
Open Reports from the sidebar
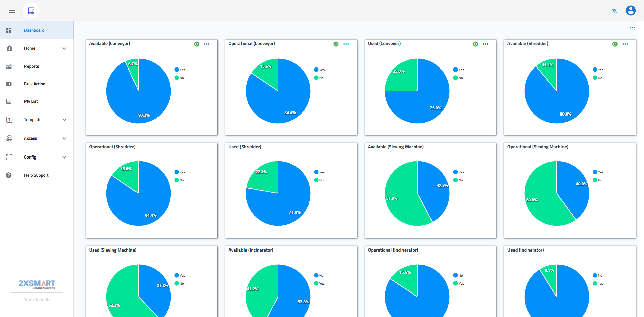(32, 66)
